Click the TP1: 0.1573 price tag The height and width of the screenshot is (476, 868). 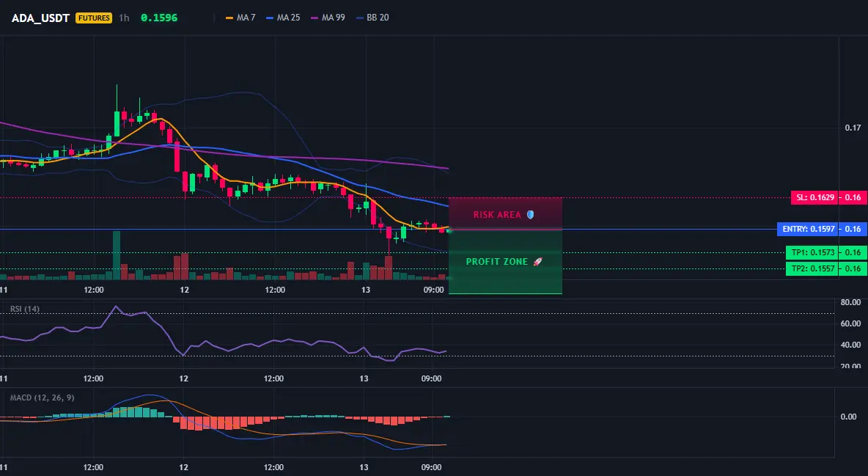(x=812, y=253)
